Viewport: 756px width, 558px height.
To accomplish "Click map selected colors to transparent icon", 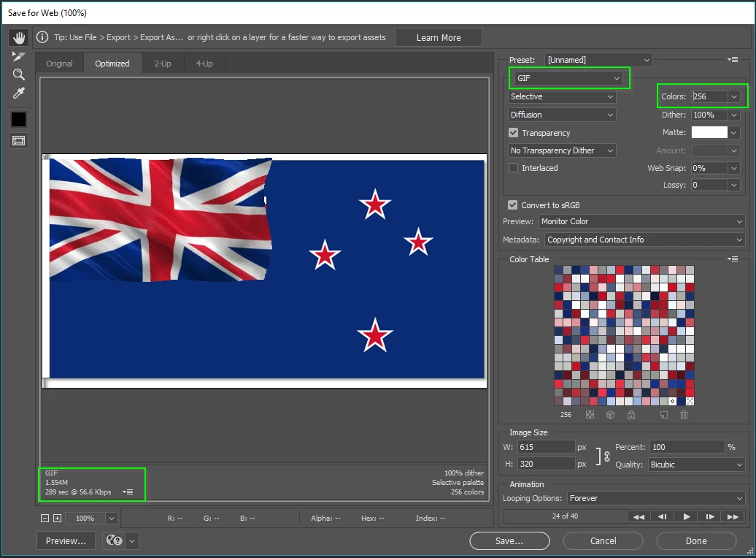I will click(x=590, y=415).
